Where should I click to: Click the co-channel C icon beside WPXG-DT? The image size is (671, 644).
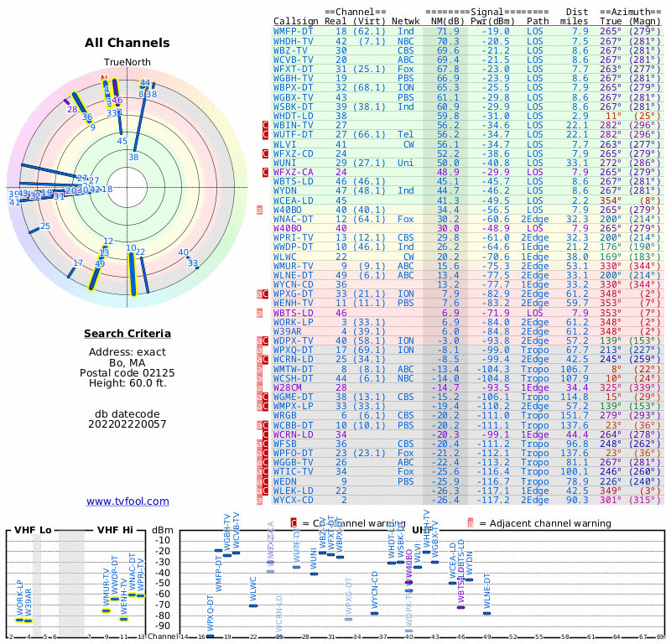(x=265, y=294)
